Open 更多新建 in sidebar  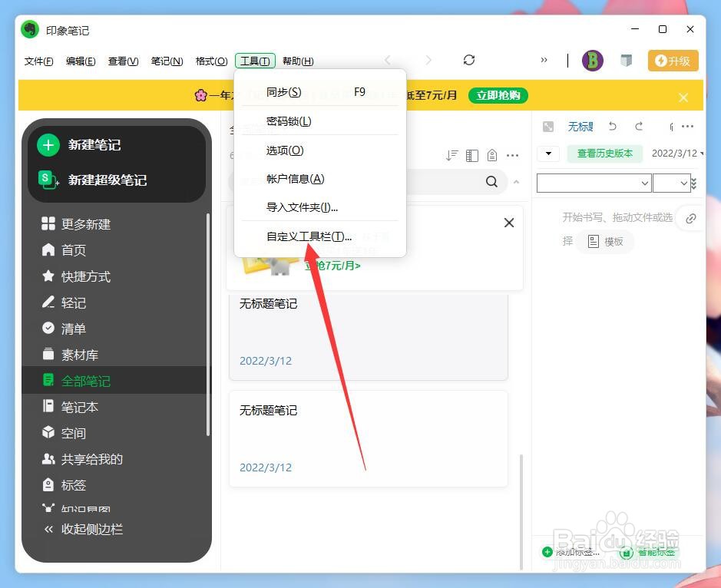76,224
